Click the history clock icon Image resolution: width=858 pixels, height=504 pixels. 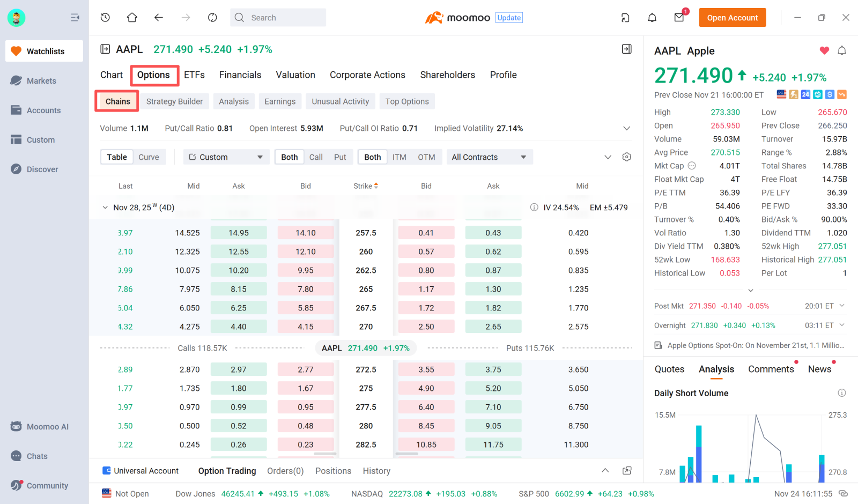click(x=106, y=18)
